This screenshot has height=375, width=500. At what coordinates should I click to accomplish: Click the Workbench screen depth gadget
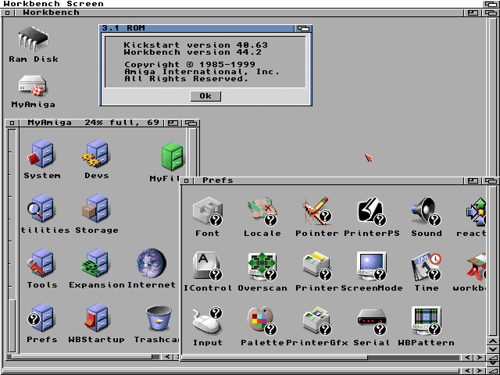point(491,4)
